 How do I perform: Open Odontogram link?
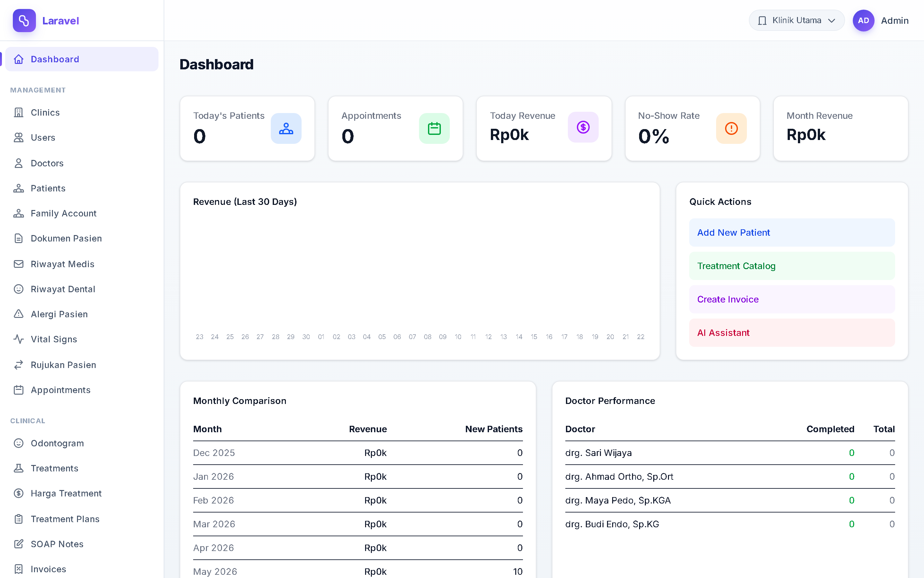(82, 443)
